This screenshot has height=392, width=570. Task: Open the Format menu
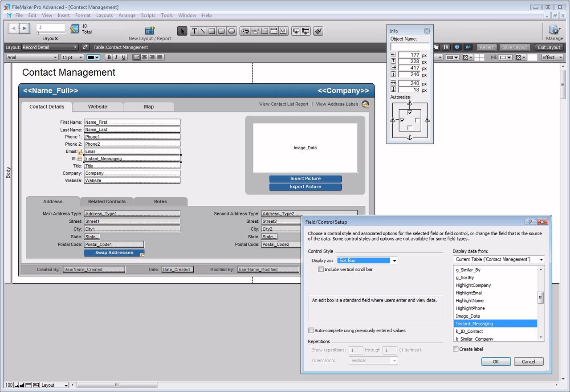click(83, 15)
